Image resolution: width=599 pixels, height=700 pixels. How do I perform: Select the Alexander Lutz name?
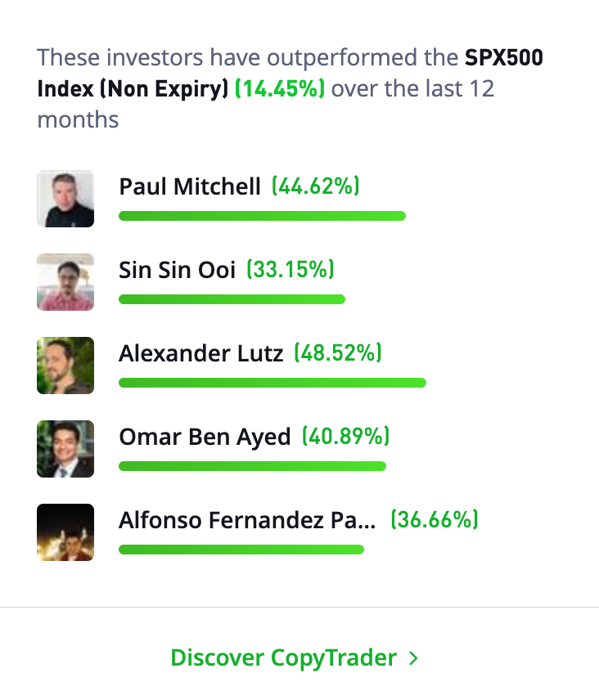[201, 353]
